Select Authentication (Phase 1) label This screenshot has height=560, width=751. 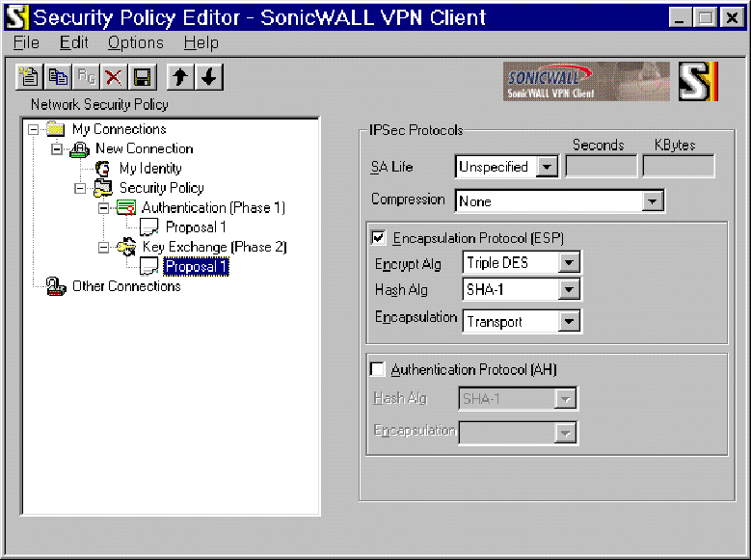coord(213,208)
